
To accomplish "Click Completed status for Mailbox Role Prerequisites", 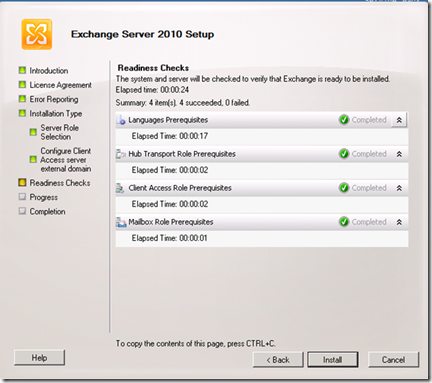I will 369,222.
